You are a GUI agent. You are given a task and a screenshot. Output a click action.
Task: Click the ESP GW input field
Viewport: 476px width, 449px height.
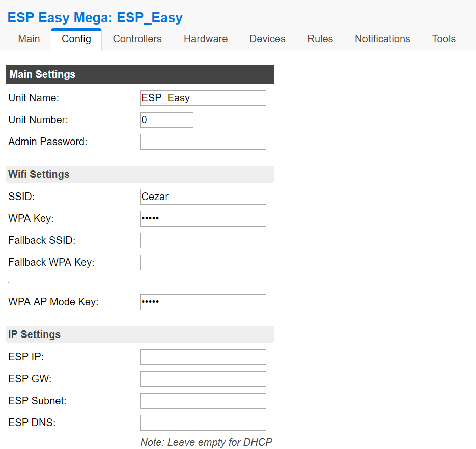coord(203,379)
